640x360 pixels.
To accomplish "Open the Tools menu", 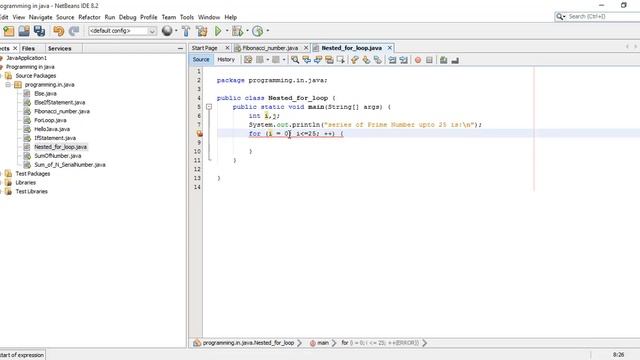I will click(x=187, y=17).
